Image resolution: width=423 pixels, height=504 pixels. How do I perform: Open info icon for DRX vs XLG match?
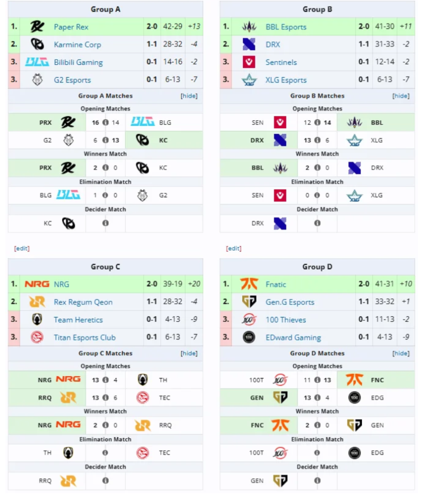coord(318,140)
